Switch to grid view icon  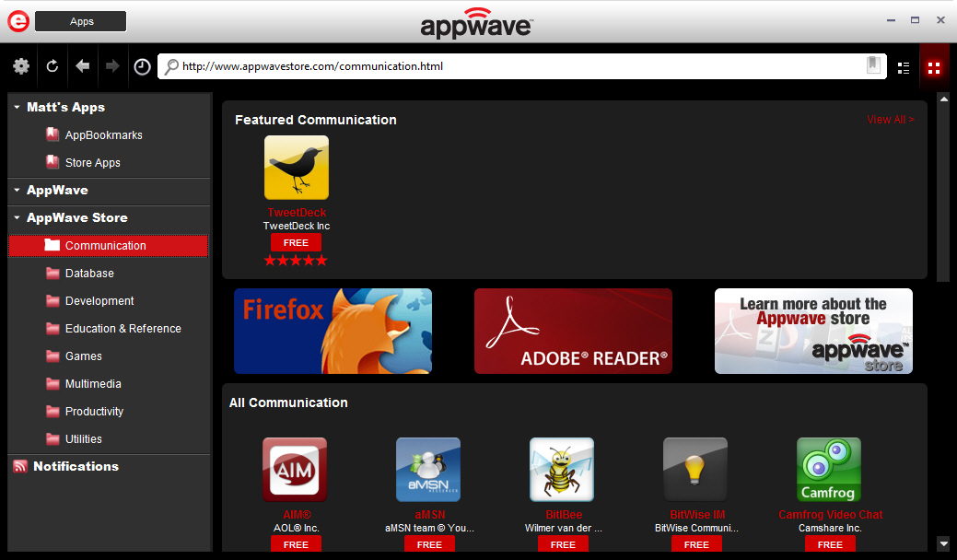pos(934,68)
